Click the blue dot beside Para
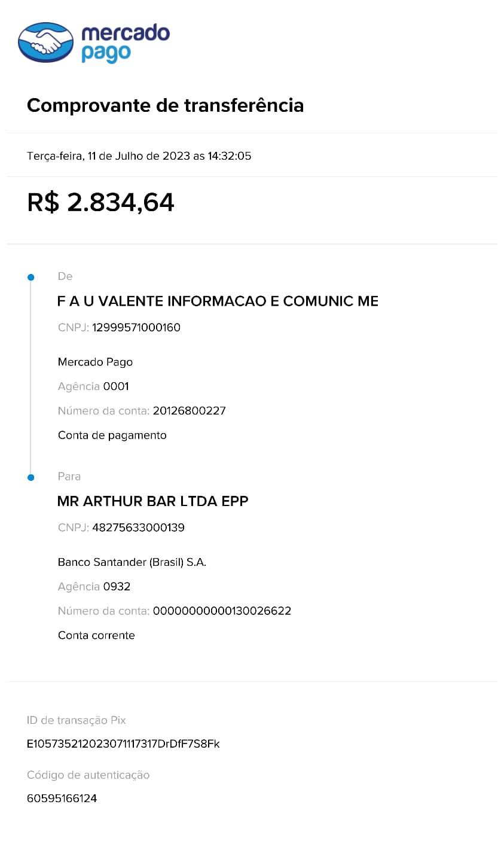504x841 pixels. coord(31,477)
